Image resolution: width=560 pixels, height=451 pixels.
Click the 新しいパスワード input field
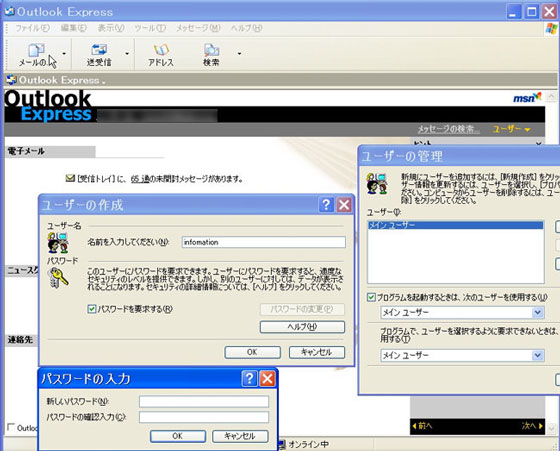pos(204,401)
